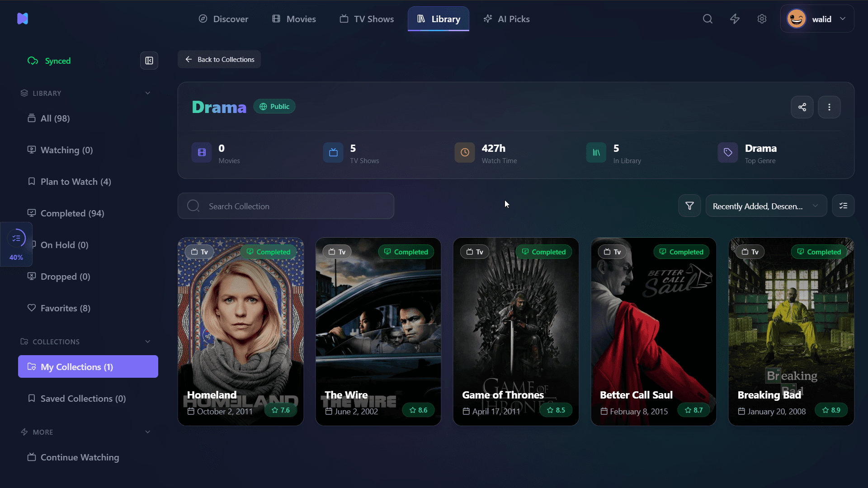The width and height of the screenshot is (868, 488).
Task: Open the settings gear icon
Action: point(762,19)
